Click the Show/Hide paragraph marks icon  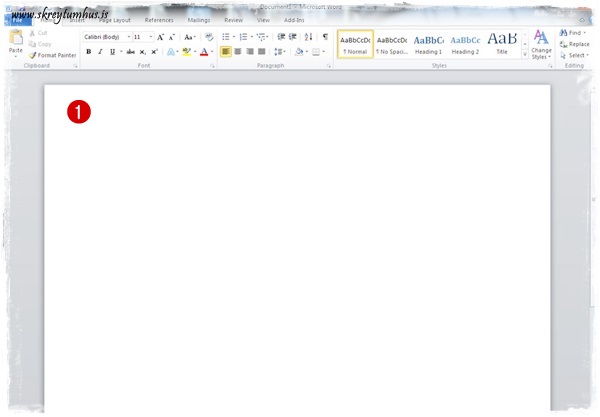click(x=324, y=37)
